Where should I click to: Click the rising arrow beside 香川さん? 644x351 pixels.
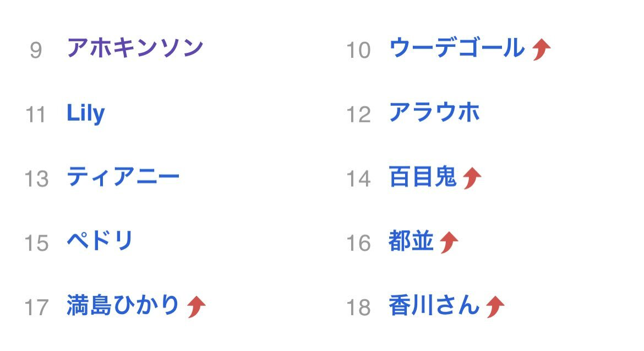point(495,306)
